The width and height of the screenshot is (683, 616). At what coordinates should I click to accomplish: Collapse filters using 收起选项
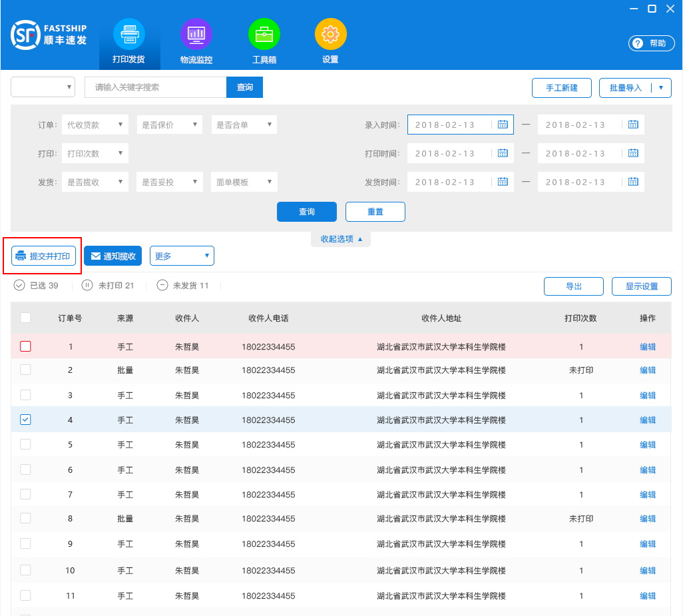click(x=341, y=239)
